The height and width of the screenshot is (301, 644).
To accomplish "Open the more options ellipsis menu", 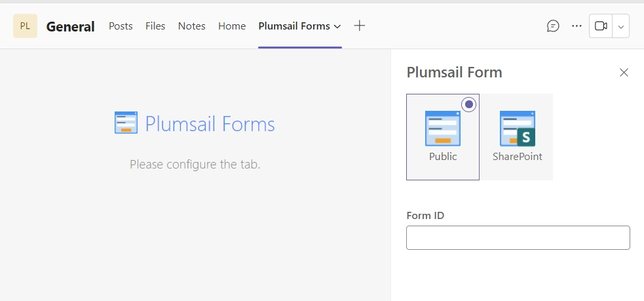I will pos(577,26).
